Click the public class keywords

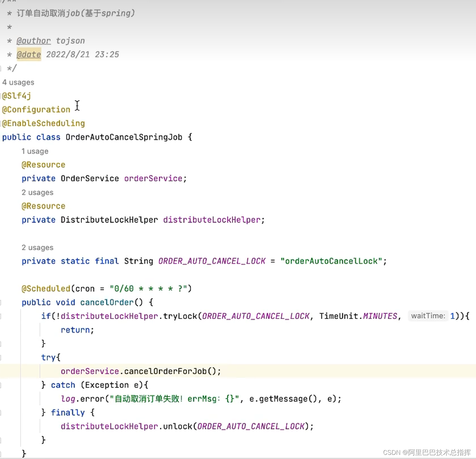point(31,137)
